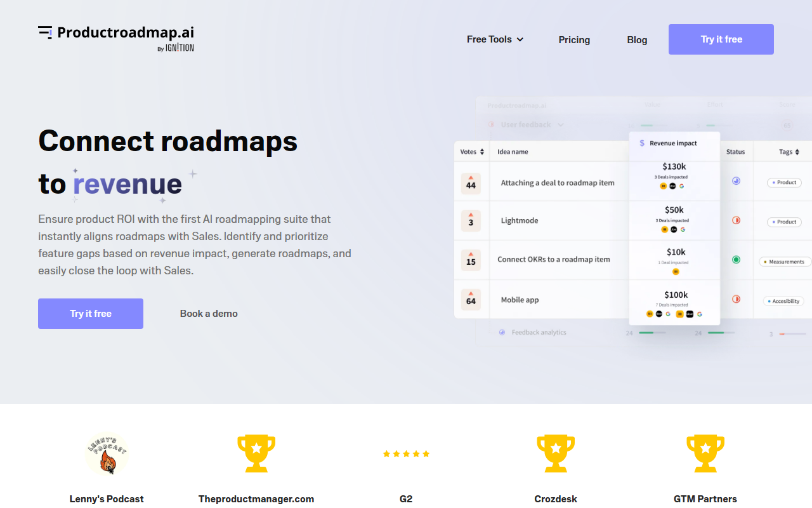Click the 'Crozdesk' label
The height and width of the screenshot is (508, 812).
[556, 499]
